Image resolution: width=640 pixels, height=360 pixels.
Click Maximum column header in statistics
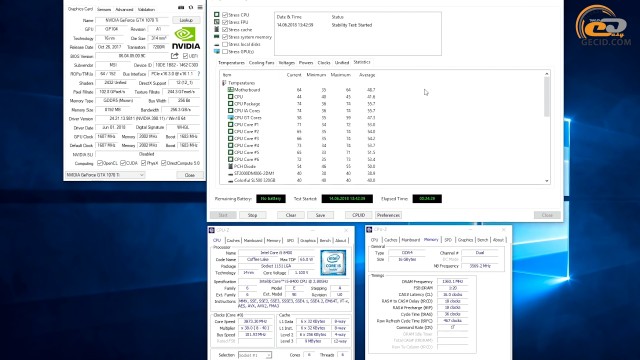[340, 75]
